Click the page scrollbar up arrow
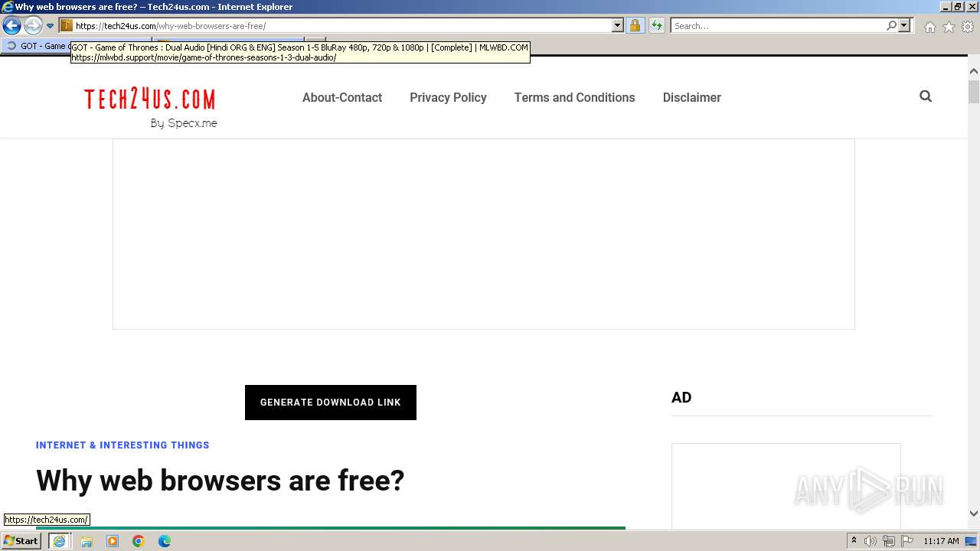Viewport: 980px width, 551px height. click(974, 71)
